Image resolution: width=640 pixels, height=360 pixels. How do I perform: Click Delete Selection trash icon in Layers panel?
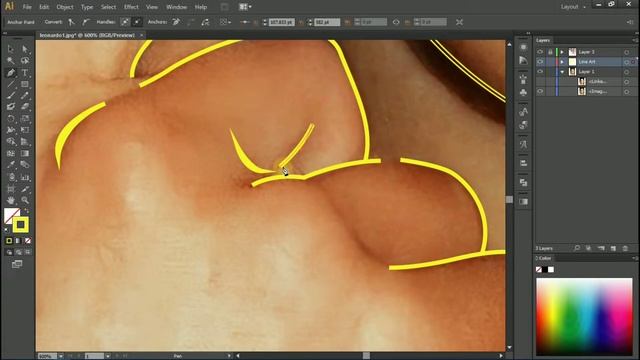(625, 248)
